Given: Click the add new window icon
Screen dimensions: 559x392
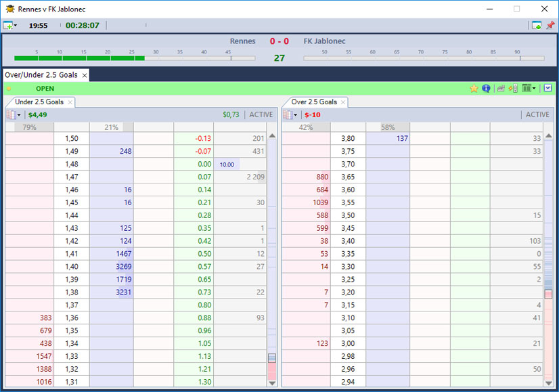Looking at the screenshot, I should (x=7, y=25).
